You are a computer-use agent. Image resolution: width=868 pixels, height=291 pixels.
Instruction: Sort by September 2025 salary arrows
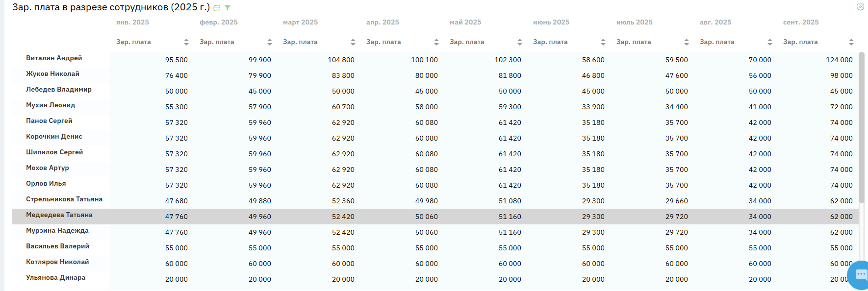point(851,42)
